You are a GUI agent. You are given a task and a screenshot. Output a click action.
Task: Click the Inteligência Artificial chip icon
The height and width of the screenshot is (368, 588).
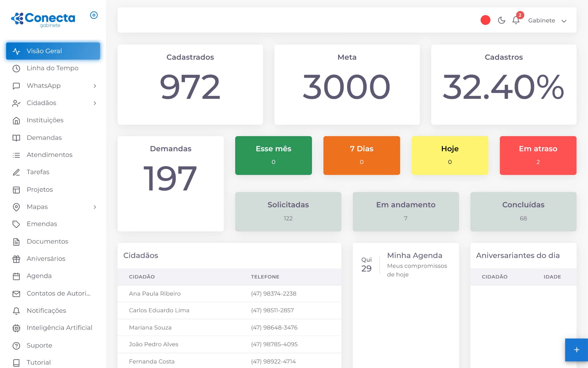pyautogui.click(x=16, y=328)
